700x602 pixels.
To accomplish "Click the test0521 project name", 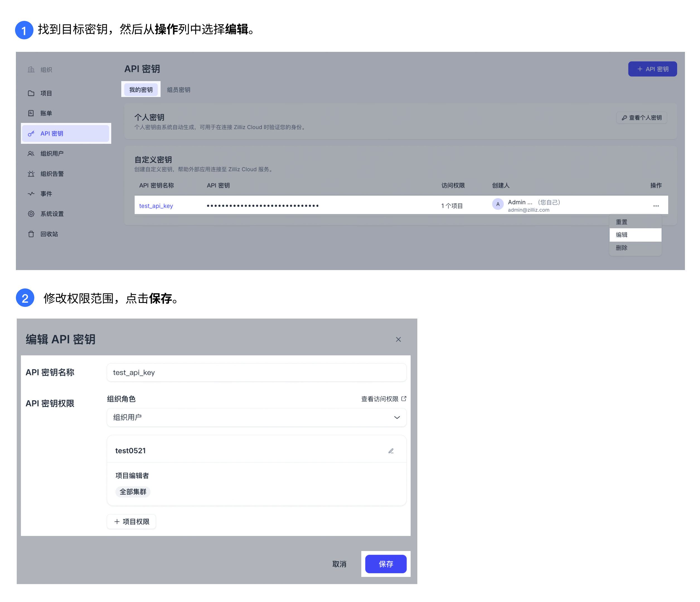I will tap(130, 451).
